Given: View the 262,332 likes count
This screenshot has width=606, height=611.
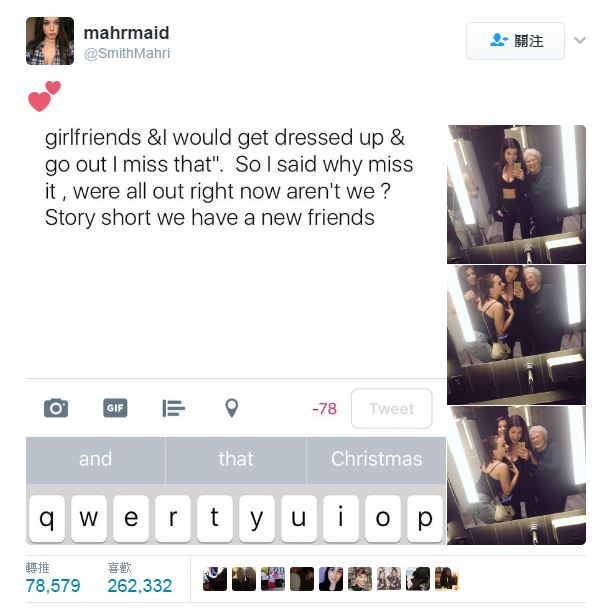Looking at the screenshot, I should (140, 586).
